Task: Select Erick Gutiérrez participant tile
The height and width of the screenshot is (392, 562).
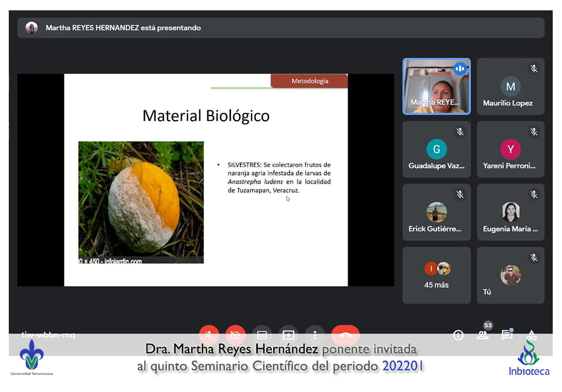Action: pyautogui.click(x=436, y=212)
